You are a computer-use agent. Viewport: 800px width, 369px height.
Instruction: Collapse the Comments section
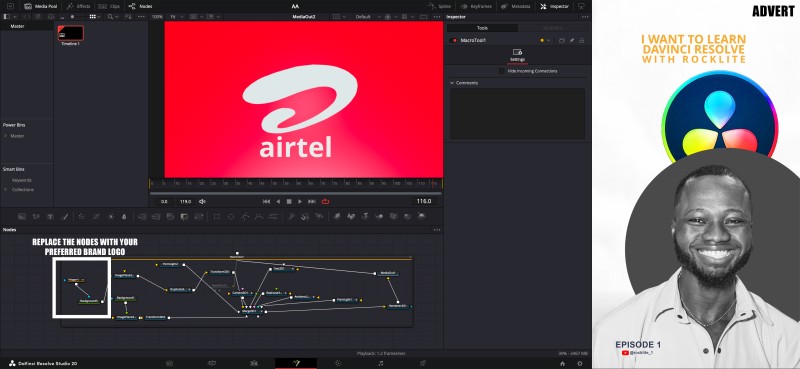[x=452, y=83]
